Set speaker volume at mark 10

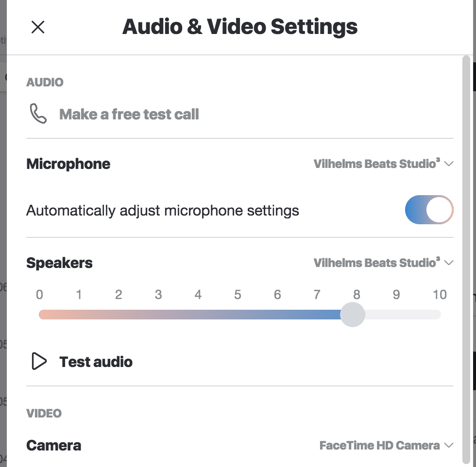pyautogui.click(x=439, y=315)
